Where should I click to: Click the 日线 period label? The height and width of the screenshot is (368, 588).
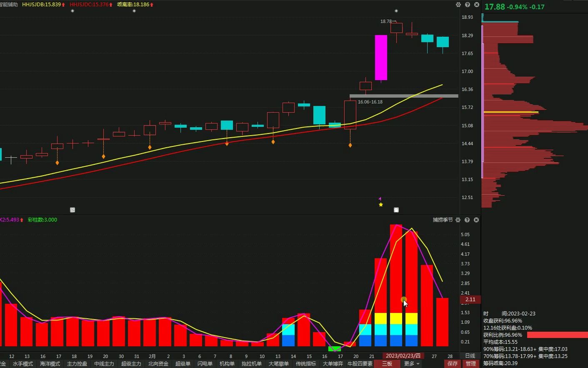[470, 356]
